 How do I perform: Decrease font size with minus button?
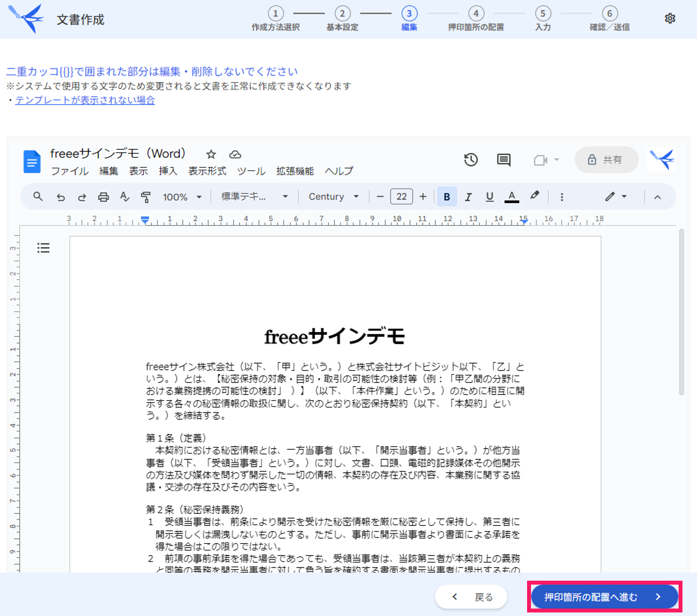(x=380, y=197)
